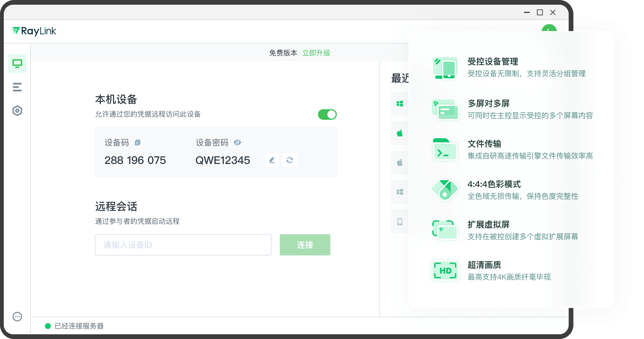Click the 立即升级 upgrade link
Viewport: 644px width, 339px height.
click(316, 53)
